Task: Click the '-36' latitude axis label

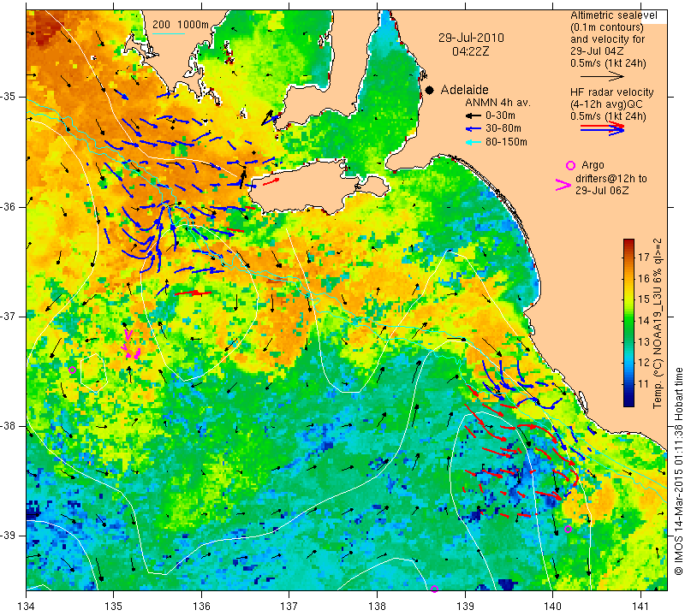Action: (9, 206)
